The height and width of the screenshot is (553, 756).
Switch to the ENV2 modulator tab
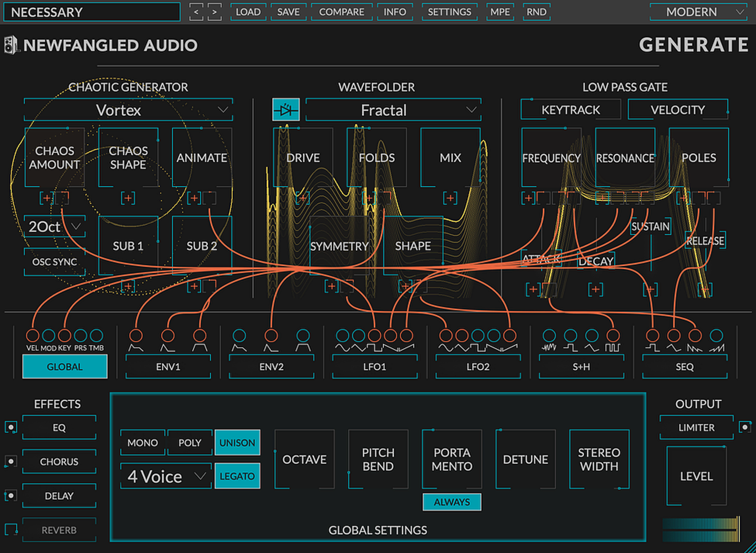tap(271, 367)
